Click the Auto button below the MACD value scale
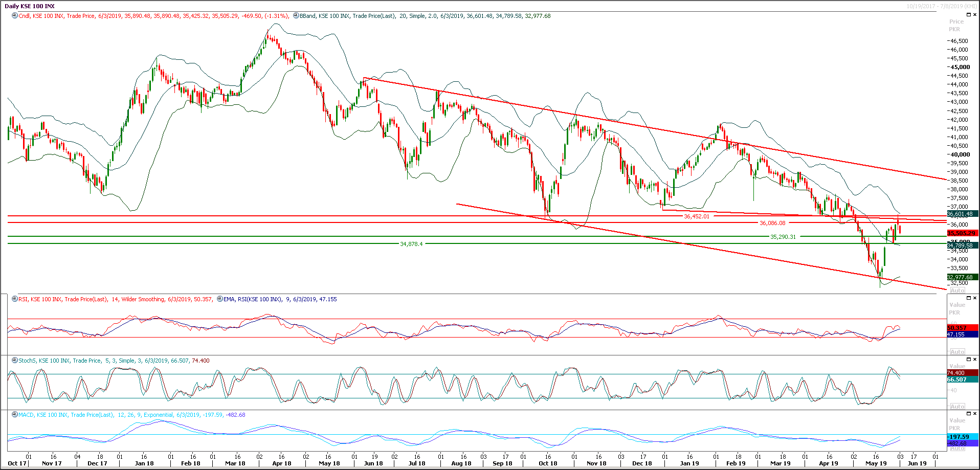The height and width of the screenshot is (470, 980). point(957,449)
